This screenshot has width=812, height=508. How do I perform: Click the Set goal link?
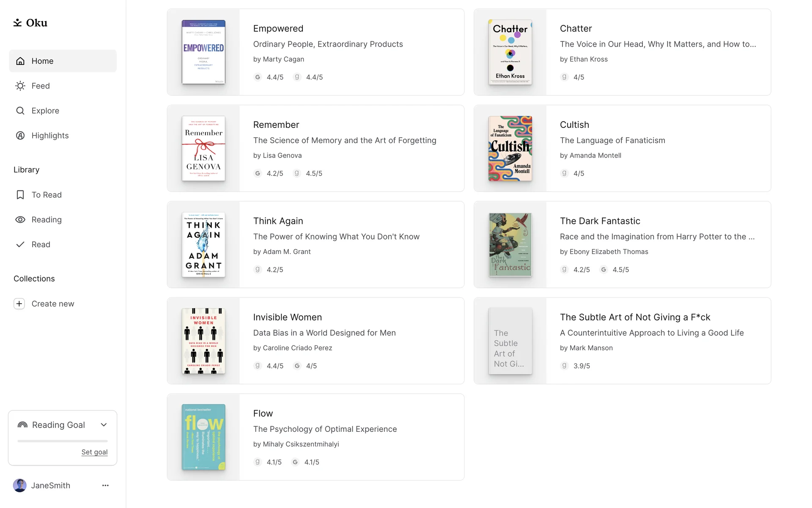pyautogui.click(x=94, y=452)
